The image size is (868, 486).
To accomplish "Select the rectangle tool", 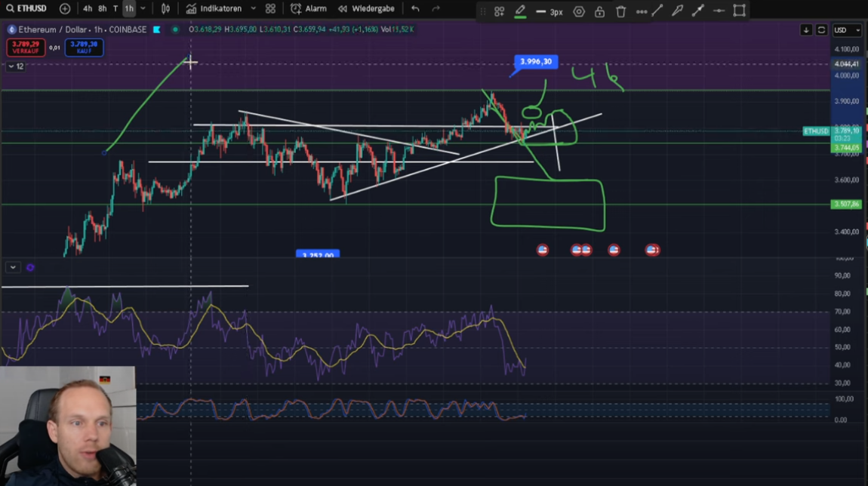I will pyautogui.click(x=740, y=10).
